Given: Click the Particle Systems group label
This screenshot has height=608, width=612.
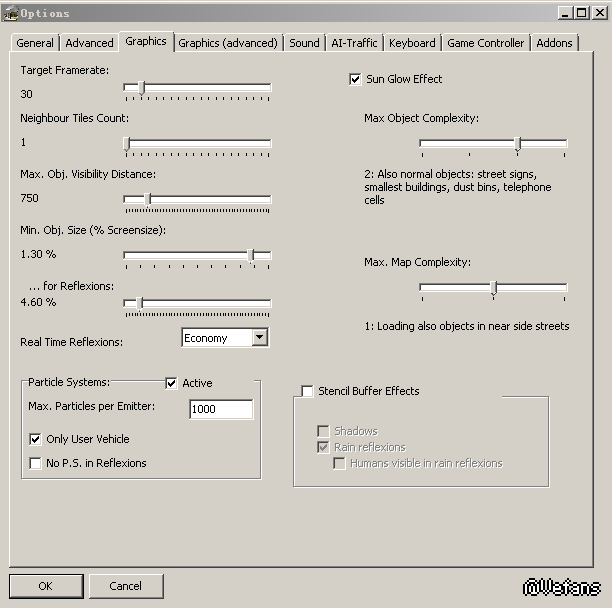Looking at the screenshot, I should pos(69,382).
